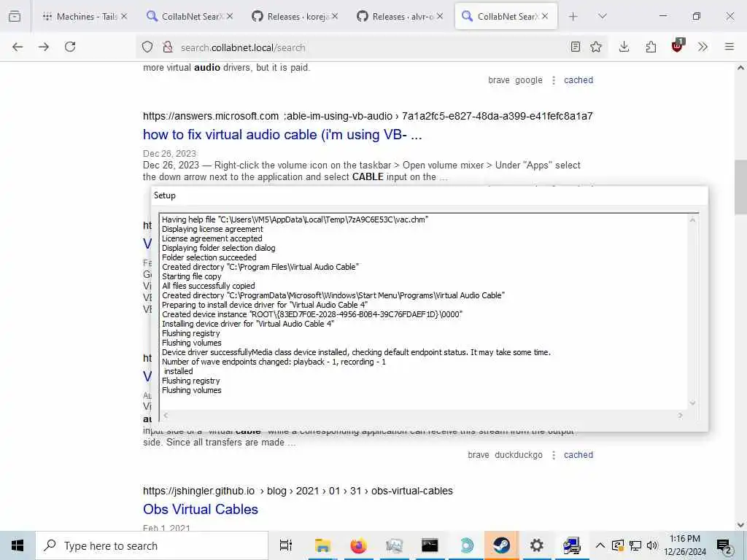Open Settings gear on the taskbar
The height and width of the screenshot is (560, 747).
537,545
